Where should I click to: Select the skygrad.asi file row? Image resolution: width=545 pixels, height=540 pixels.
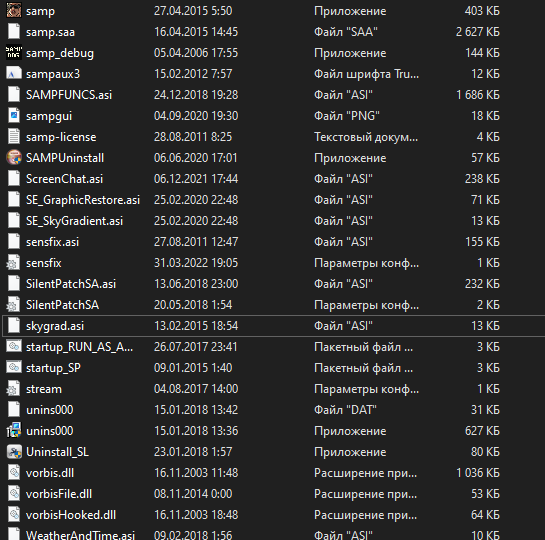274,326
